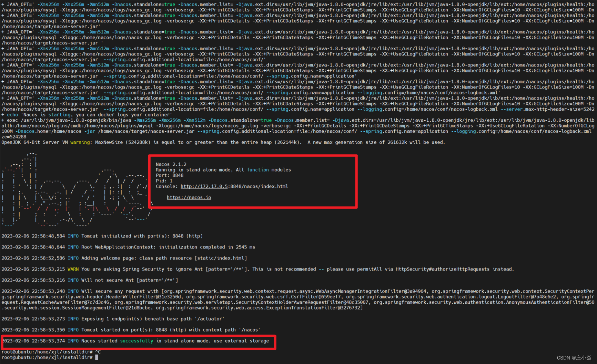The width and height of the screenshot is (597, 364).
Task: Click the 'Nacos 2.1.2' version text
Action: (x=171, y=164)
